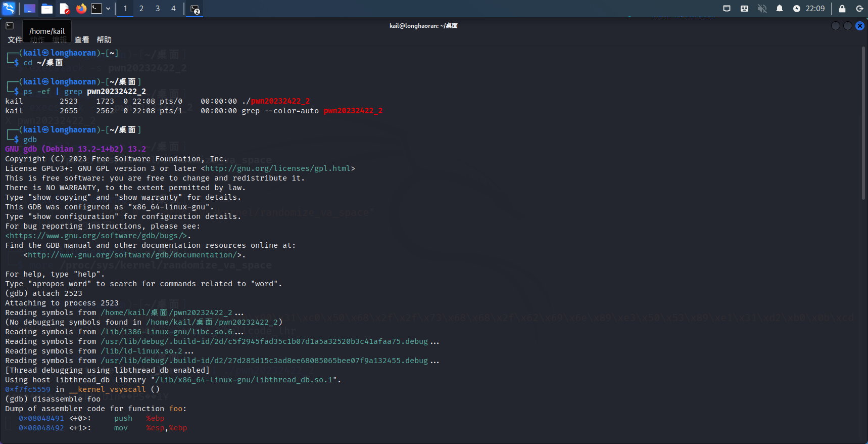Open the gdb documentation URL

(x=132, y=255)
